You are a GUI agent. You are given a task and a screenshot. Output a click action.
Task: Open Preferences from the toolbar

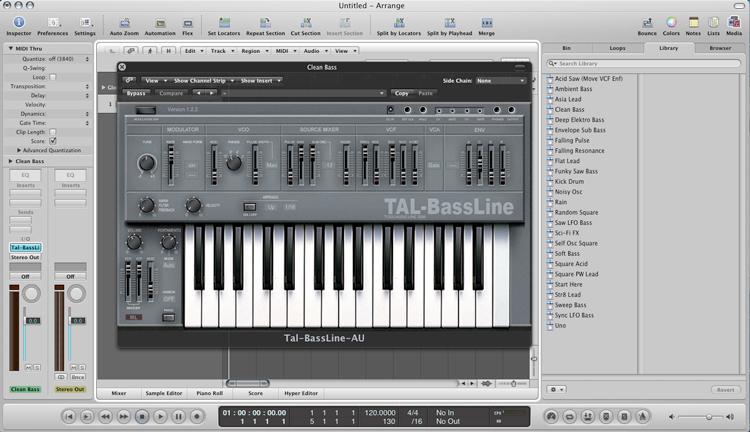point(53,22)
